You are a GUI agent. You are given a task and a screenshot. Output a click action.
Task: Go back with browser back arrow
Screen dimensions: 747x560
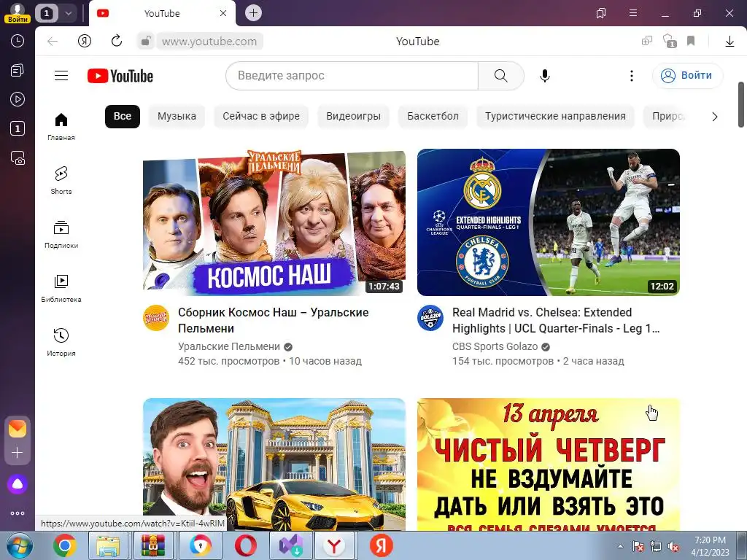click(53, 42)
